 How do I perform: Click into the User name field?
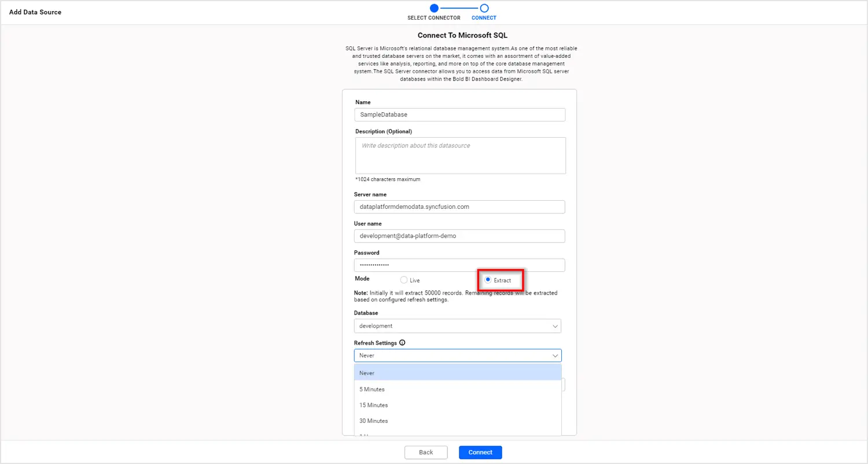point(459,236)
